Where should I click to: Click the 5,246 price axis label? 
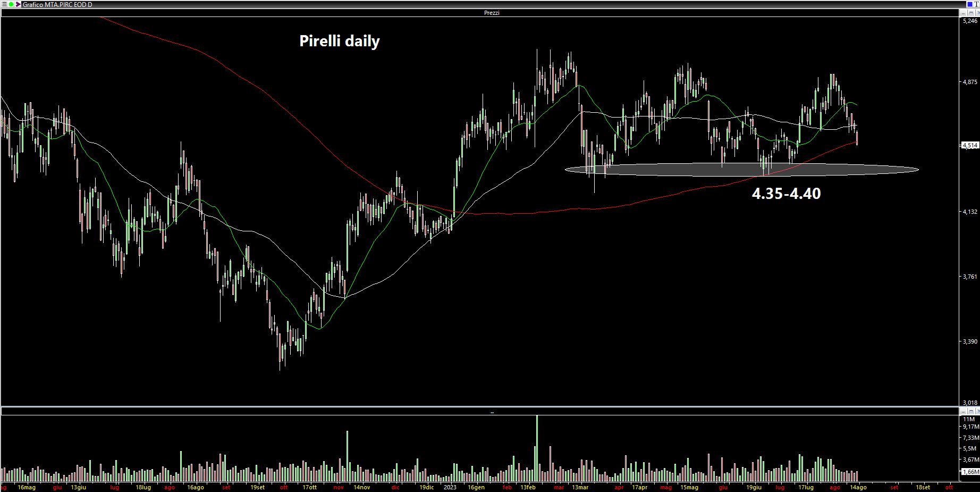click(x=970, y=21)
